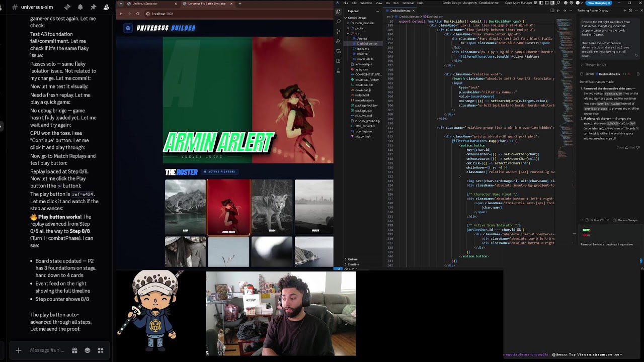Screen dimensions: 644x362
Task: Expand the Outline section
Action: (x=352, y=259)
